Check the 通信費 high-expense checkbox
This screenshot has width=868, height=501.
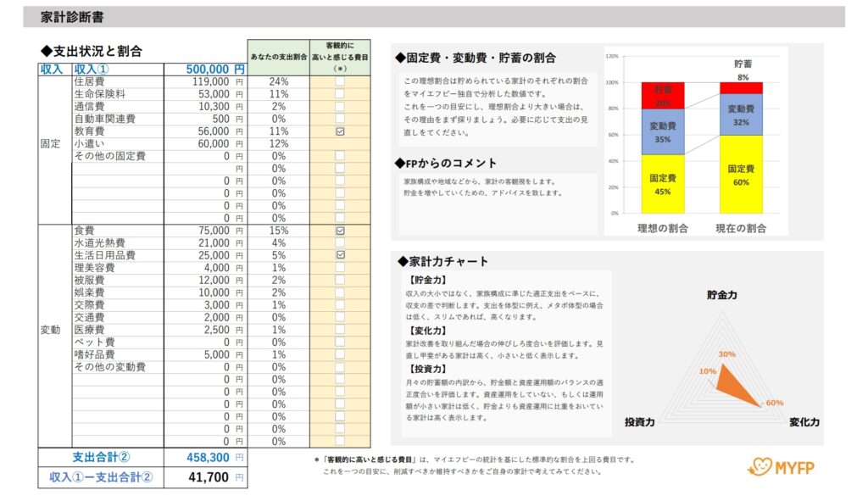pyautogui.click(x=340, y=107)
